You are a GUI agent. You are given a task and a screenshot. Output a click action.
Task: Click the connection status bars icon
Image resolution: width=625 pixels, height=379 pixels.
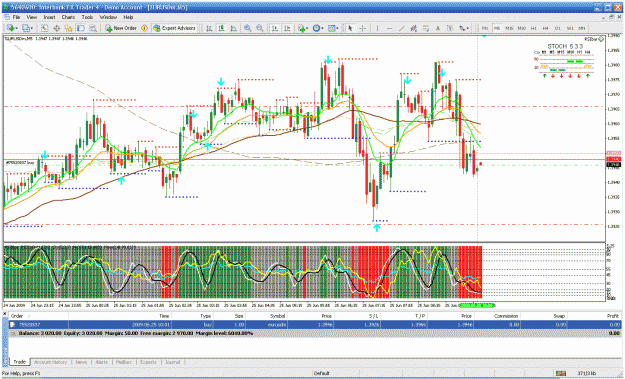tap(561, 373)
